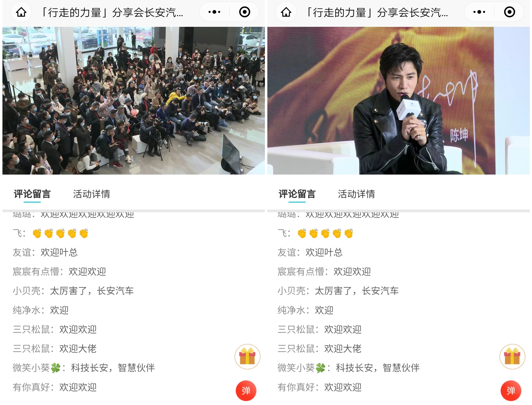Image resolution: width=532 pixels, height=405 pixels.
Task: Tap the left page title 行走的力量
Action: coord(112,12)
